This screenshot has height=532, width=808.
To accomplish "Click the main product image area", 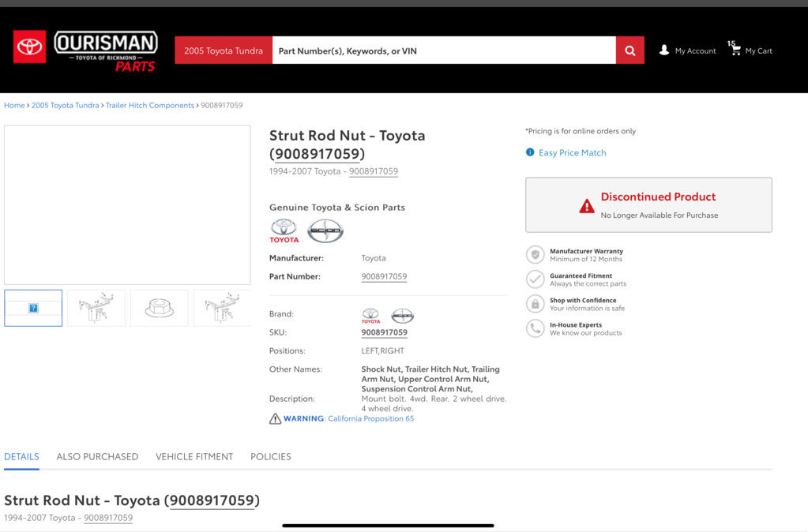I will click(127, 204).
